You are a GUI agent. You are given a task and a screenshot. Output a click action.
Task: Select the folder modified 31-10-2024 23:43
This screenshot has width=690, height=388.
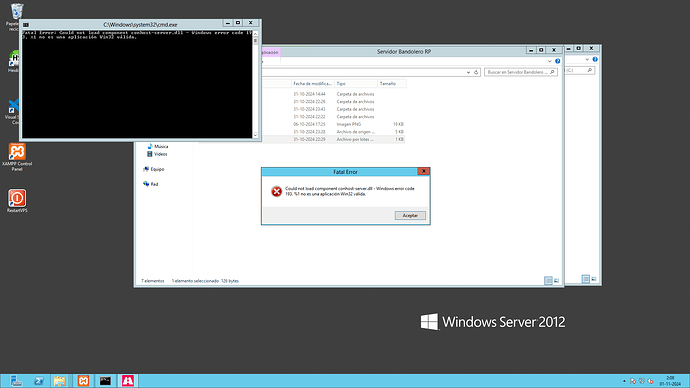(334, 109)
